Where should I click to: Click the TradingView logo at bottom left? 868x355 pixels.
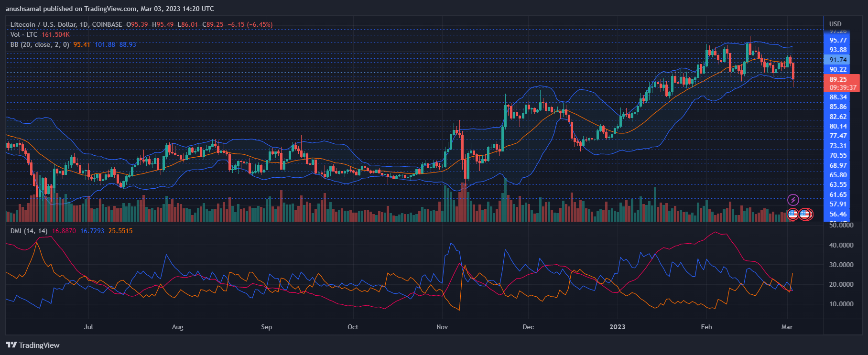[33, 345]
